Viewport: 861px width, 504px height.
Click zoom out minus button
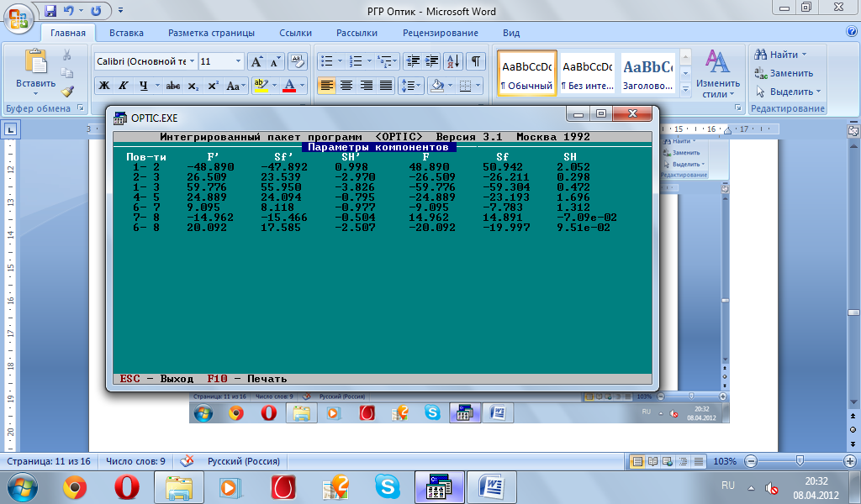click(x=751, y=461)
